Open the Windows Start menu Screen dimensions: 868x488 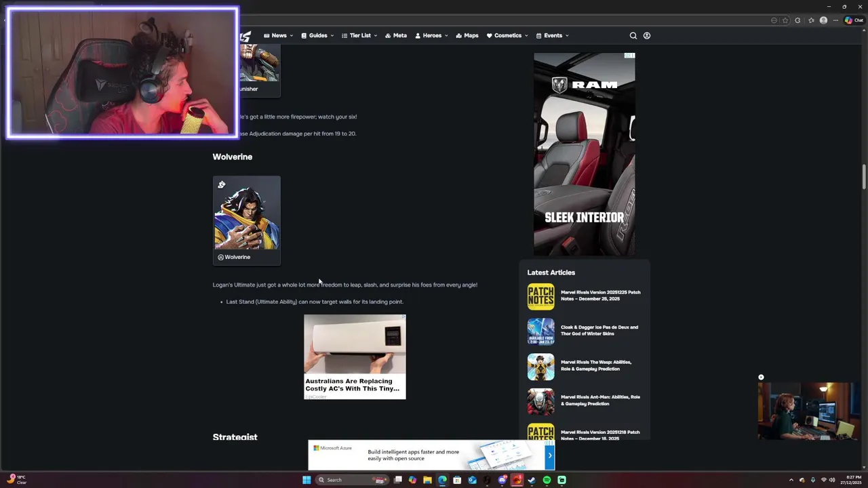pyautogui.click(x=307, y=480)
